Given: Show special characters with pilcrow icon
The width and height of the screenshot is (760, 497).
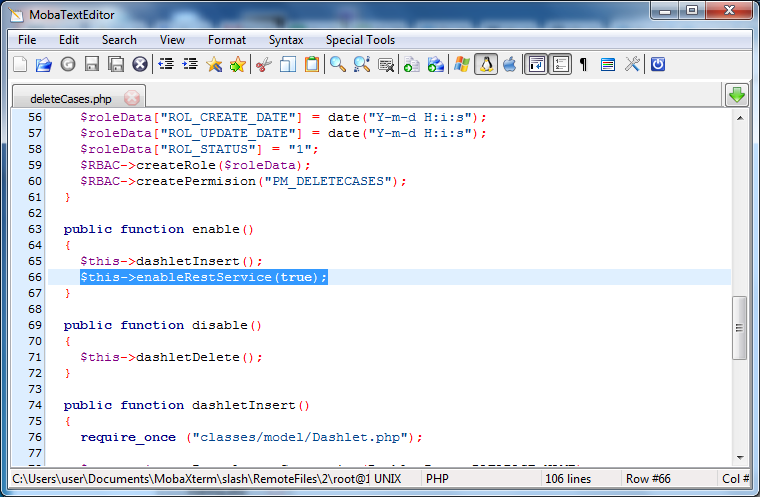Looking at the screenshot, I should 584,64.
